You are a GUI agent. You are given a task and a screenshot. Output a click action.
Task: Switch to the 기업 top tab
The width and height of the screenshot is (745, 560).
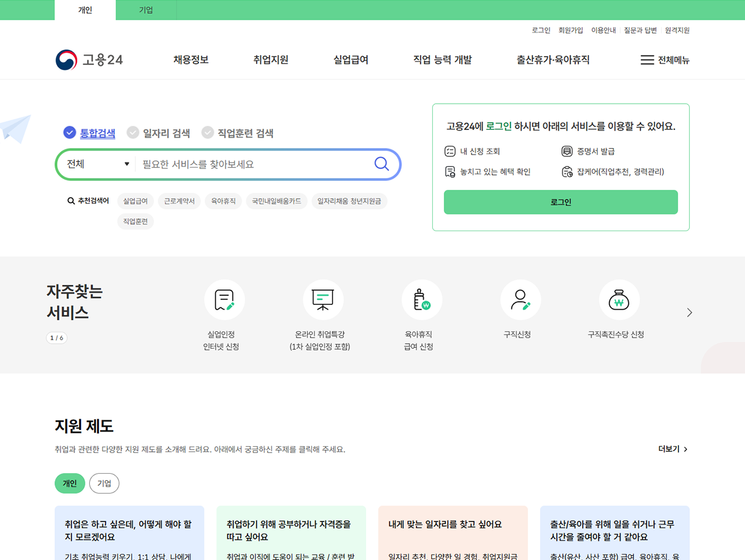(x=146, y=10)
